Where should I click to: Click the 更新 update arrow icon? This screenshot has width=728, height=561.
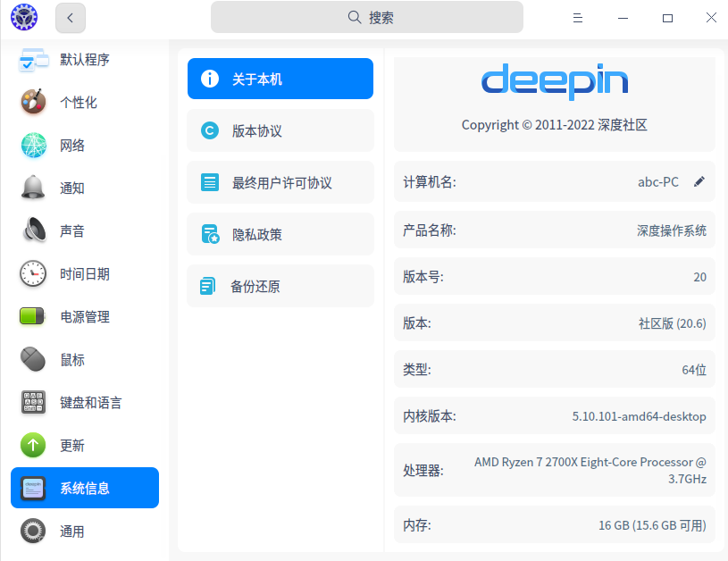32,445
